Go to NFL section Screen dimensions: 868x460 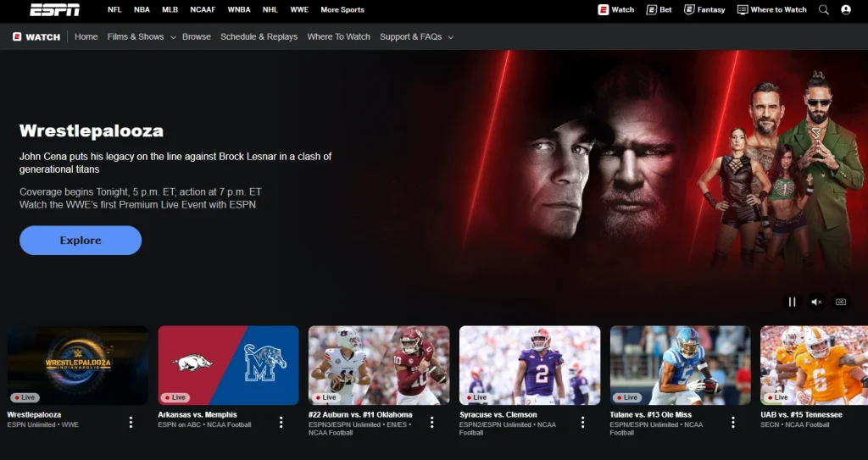[114, 9]
